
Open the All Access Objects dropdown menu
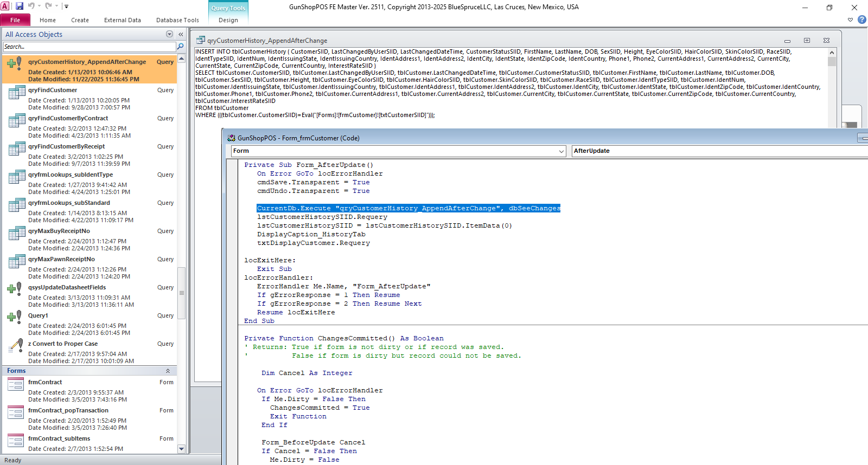(x=169, y=34)
